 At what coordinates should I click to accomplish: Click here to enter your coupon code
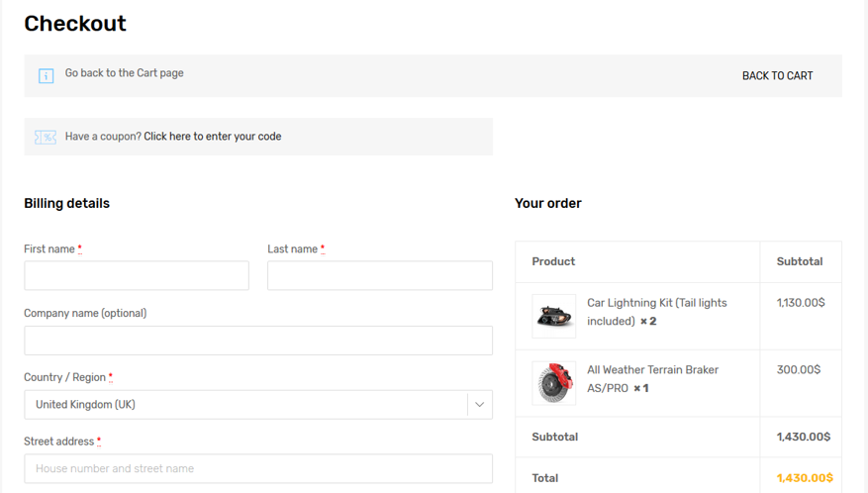click(213, 137)
